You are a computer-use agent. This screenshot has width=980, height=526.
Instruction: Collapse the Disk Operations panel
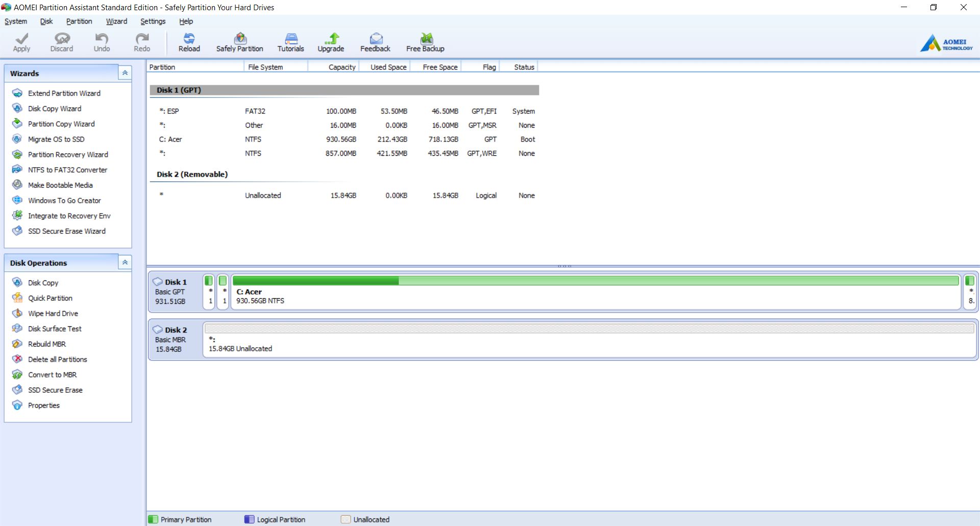coord(125,262)
